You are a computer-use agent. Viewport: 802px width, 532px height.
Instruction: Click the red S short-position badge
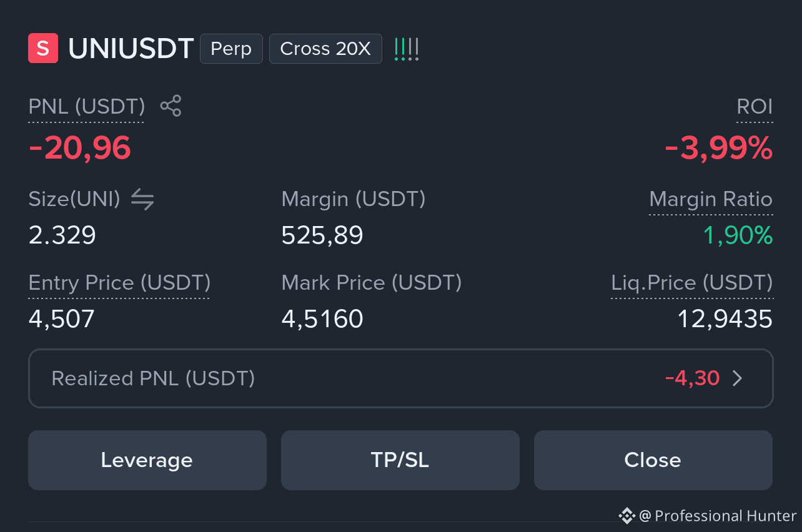pyautogui.click(x=43, y=49)
